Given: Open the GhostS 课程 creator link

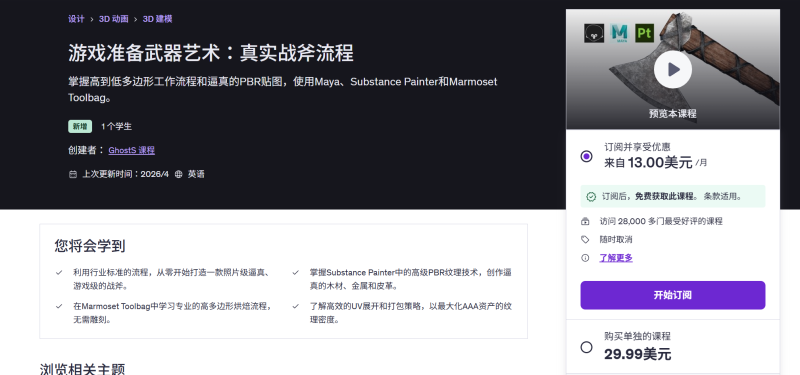Looking at the screenshot, I should [132, 150].
